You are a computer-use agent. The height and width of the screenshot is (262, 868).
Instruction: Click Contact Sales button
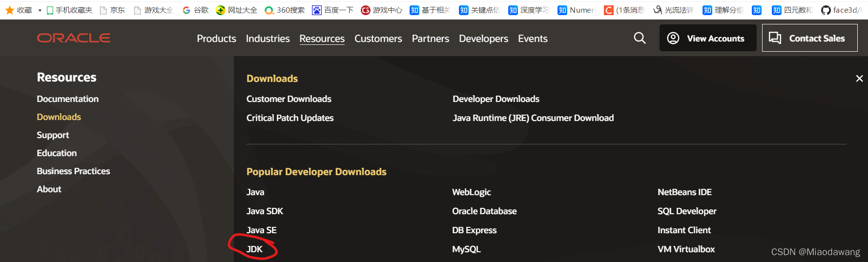[809, 38]
